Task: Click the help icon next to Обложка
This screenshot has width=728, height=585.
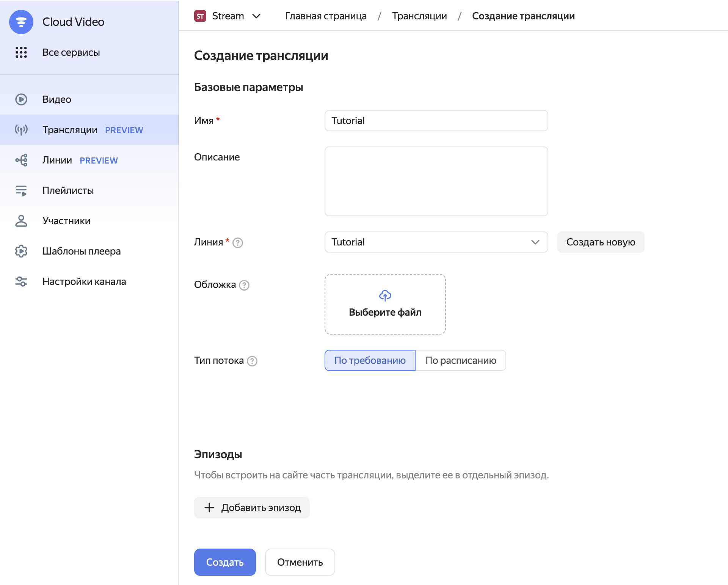Action: 245,285
